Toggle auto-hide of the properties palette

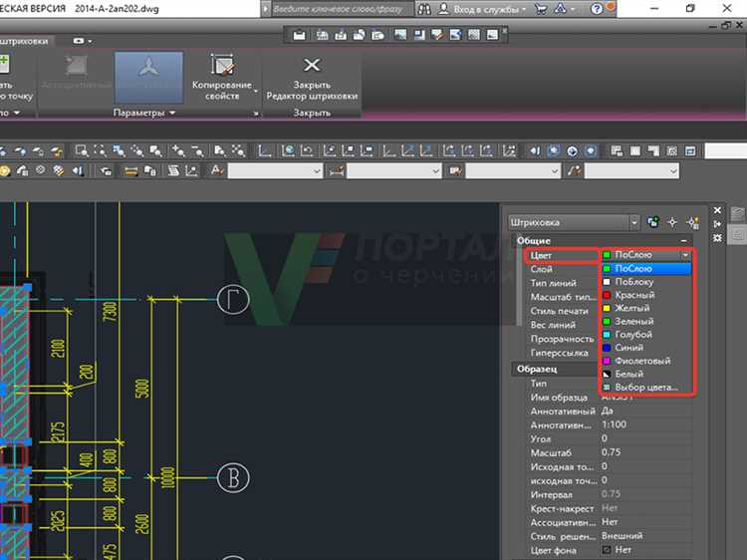click(717, 224)
